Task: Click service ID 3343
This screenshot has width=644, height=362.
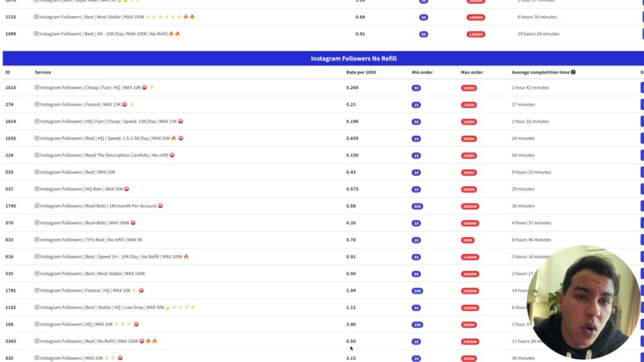Action: point(11,341)
